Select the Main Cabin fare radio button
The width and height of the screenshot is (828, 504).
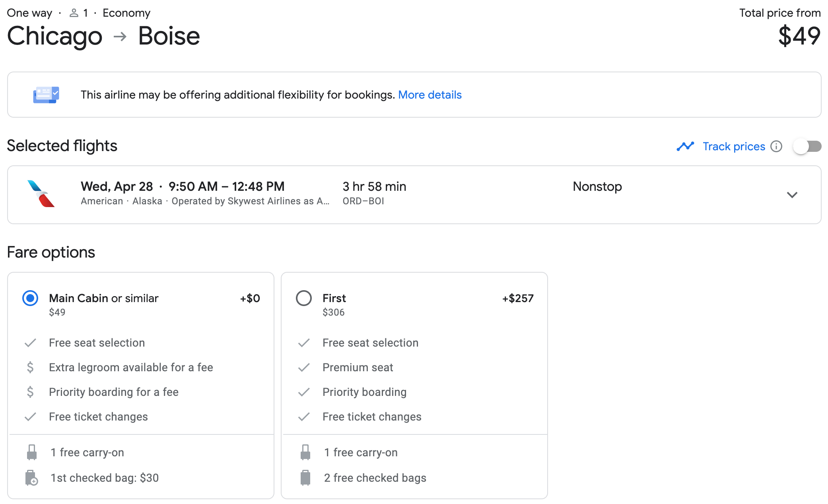pyautogui.click(x=30, y=298)
